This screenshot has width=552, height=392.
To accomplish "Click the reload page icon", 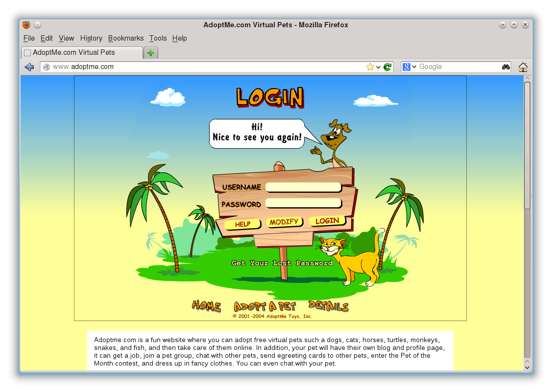I will coord(387,67).
